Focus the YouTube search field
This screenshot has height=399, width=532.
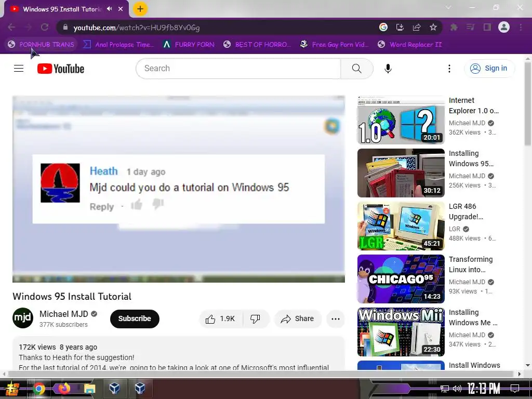238,69
